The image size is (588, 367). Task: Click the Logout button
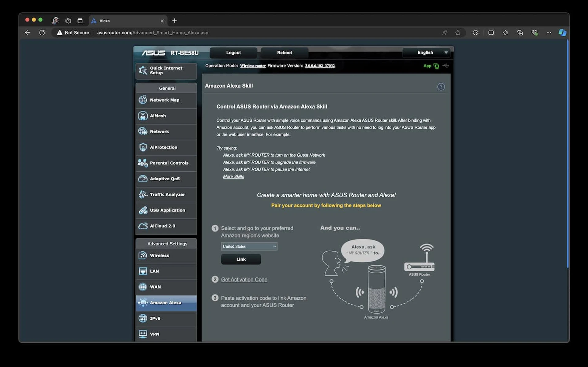point(233,52)
